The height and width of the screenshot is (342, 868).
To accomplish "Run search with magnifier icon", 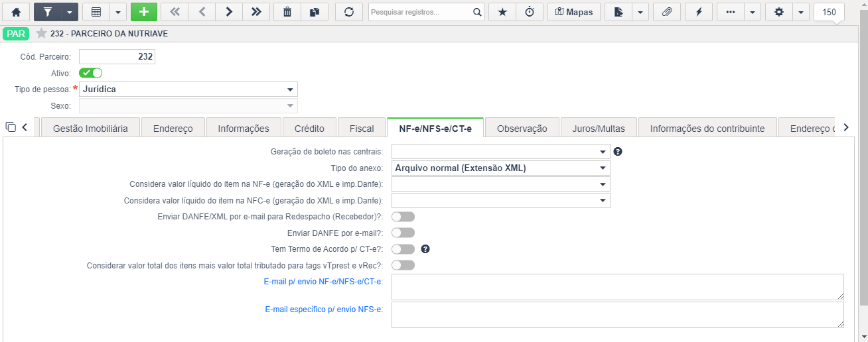I will (x=477, y=12).
